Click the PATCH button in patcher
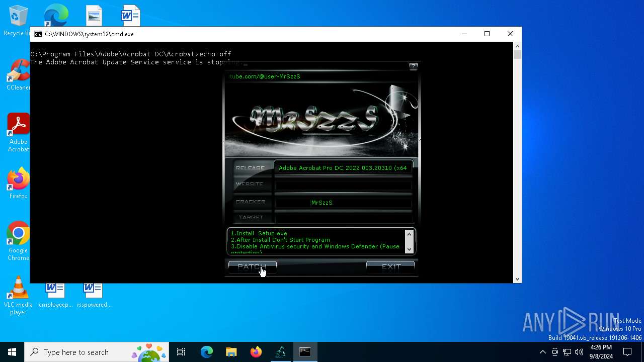This screenshot has width=644, height=362. pyautogui.click(x=253, y=267)
